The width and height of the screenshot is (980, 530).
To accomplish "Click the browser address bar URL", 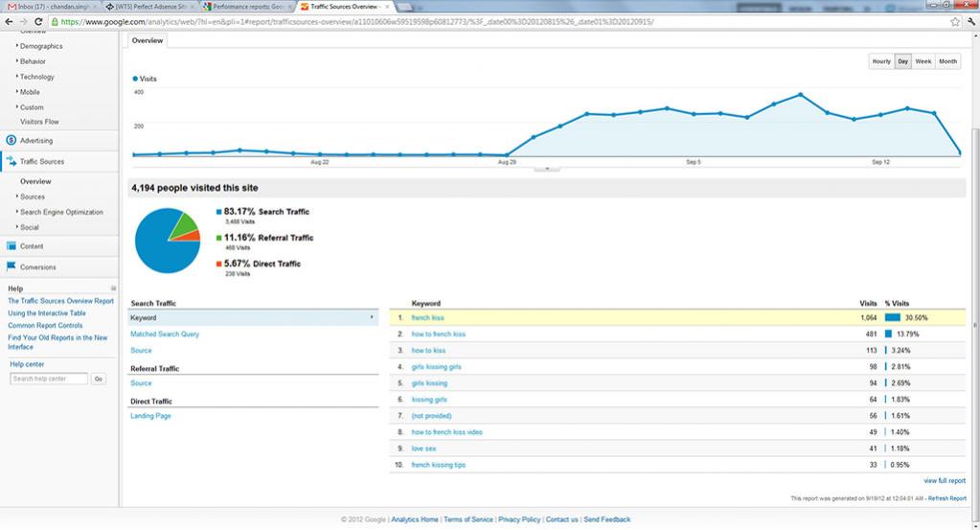I will [x=357, y=22].
